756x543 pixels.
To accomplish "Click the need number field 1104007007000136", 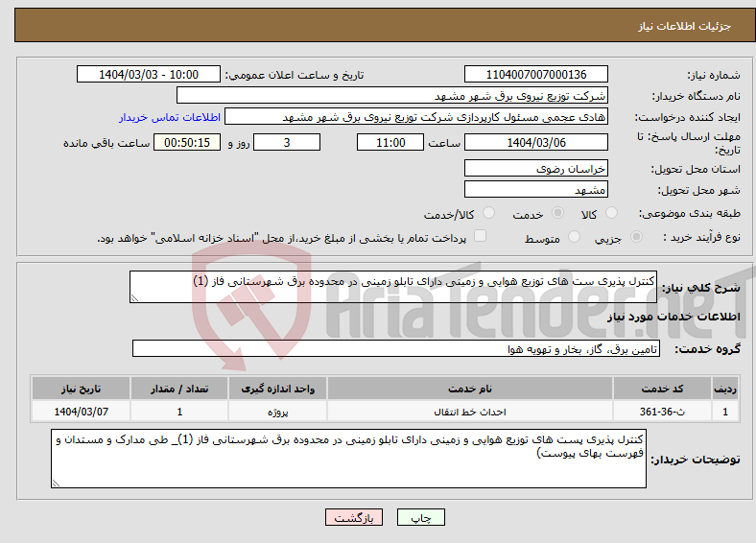I will click(x=535, y=74).
